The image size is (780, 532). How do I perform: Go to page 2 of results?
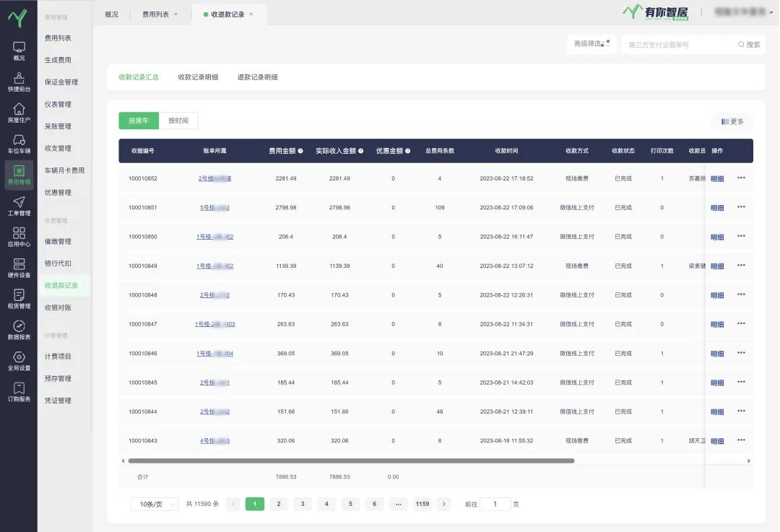[279, 505]
